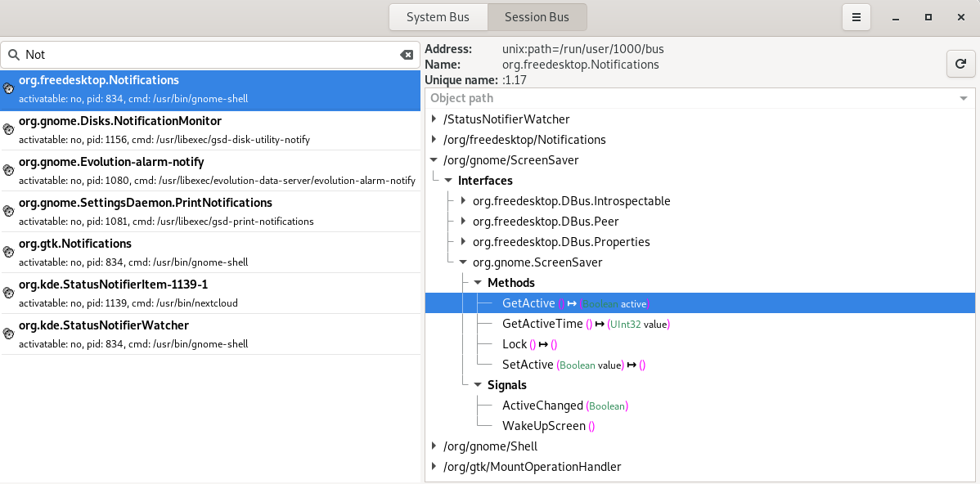Click gear icon beside org.gnome.Evolution-alarm-notify
Viewport: 980px width, 484px height.
(8, 170)
